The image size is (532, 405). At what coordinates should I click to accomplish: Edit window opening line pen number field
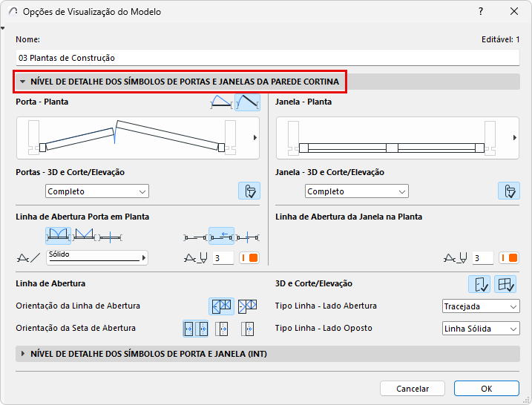coord(483,258)
